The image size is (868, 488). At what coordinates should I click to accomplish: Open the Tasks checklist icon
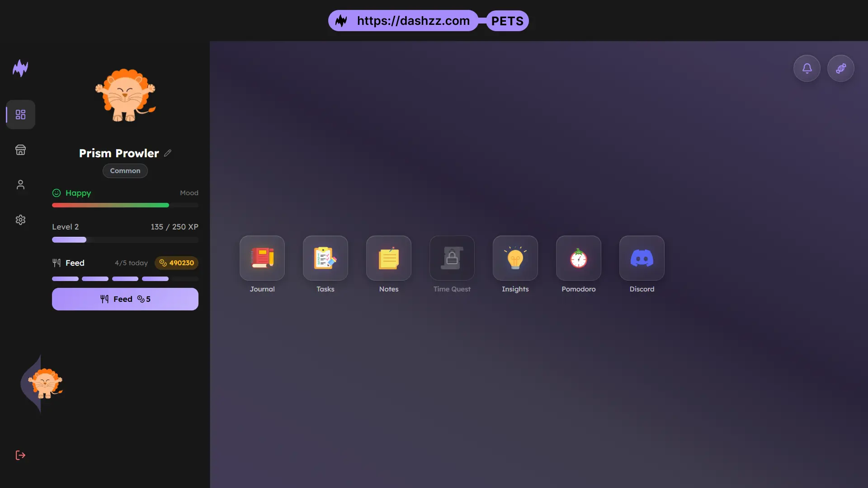325,258
